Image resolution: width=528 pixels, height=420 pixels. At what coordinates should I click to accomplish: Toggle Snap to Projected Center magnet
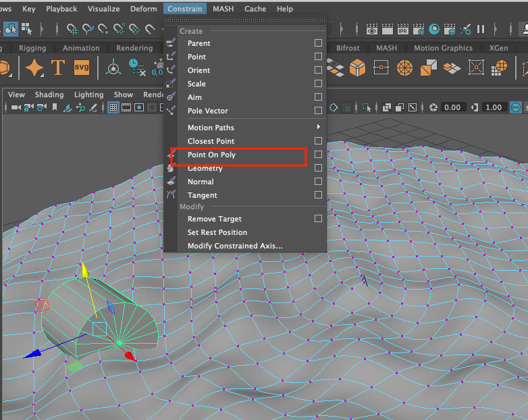(x=120, y=30)
